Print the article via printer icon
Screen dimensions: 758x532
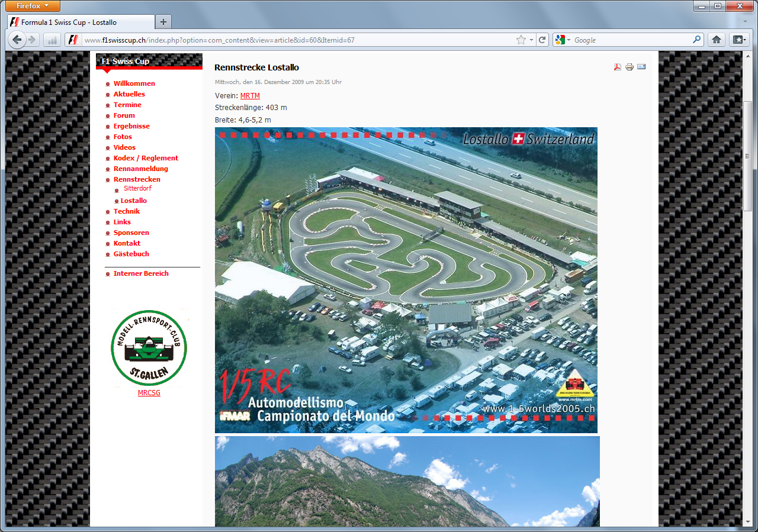(x=629, y=67)
